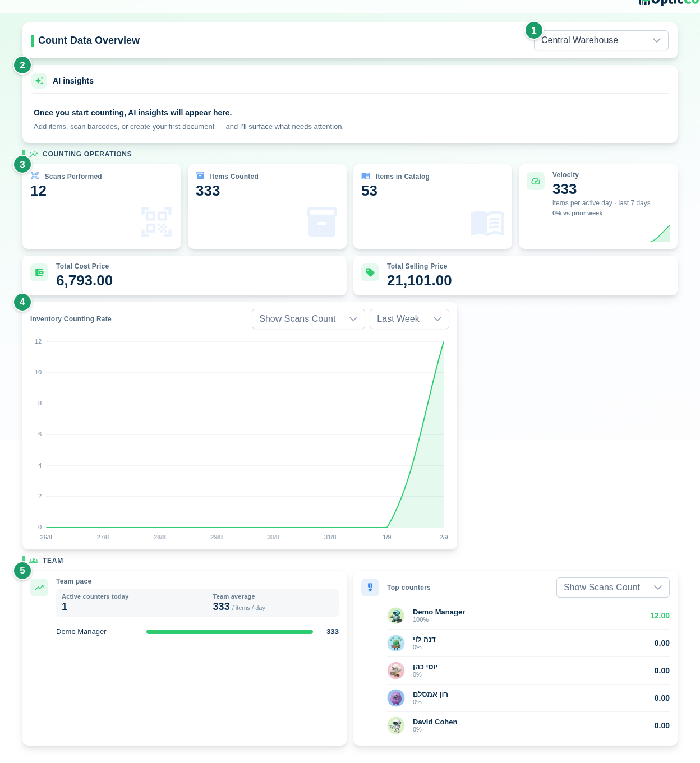Click the 2/9 date label on chart axis
This screenshot has width=700, height=763.
[x=444, y=537]
